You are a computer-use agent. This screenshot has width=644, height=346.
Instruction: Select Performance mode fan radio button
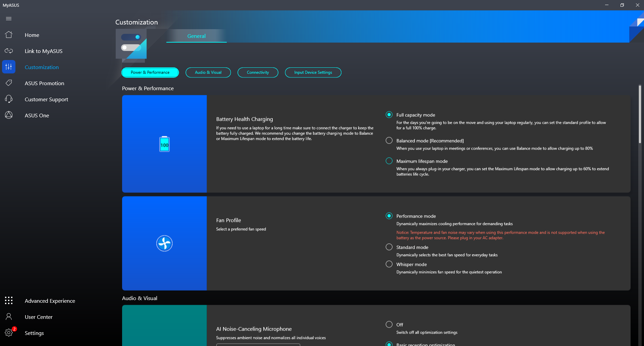click(x=389, y=216)
